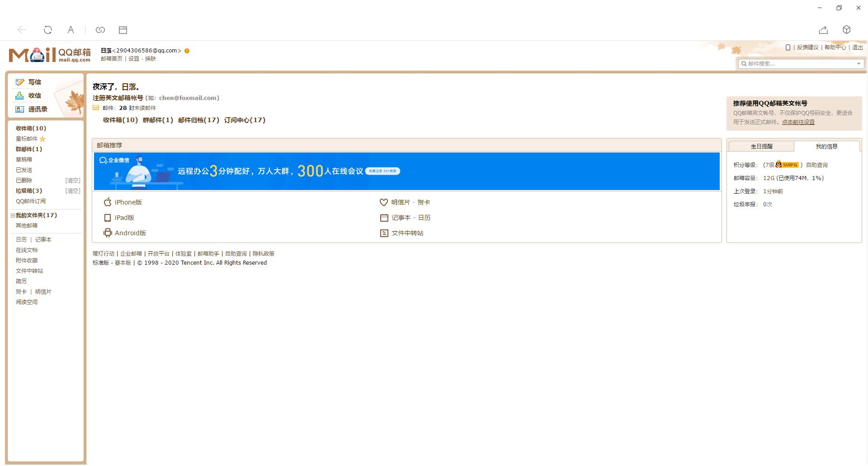Image resolution: width=868 pixels, height=466 pixels.
Task: Open 日历 in sidebar
Action: (21, 240)
